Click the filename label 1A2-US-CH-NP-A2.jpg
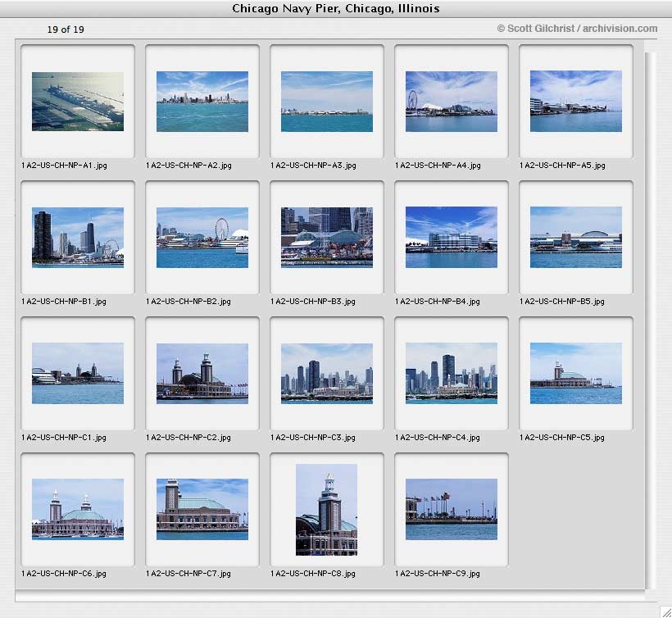This screenshot has height=618, width=672. pos(188,166)
